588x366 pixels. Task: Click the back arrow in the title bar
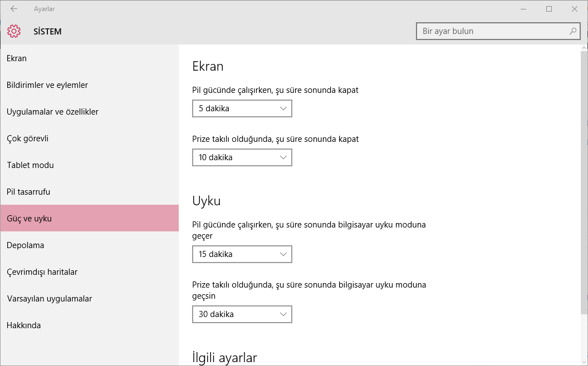coord(13,8)
